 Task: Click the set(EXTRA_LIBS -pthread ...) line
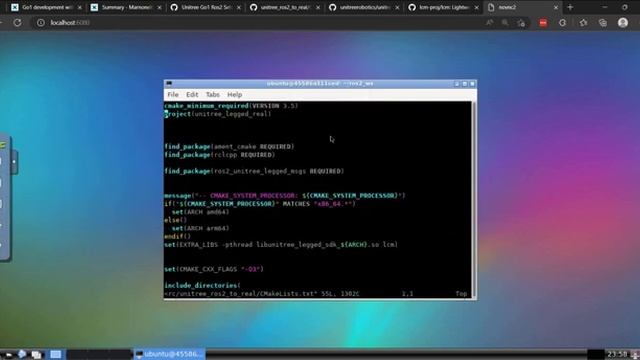(281, 244)
